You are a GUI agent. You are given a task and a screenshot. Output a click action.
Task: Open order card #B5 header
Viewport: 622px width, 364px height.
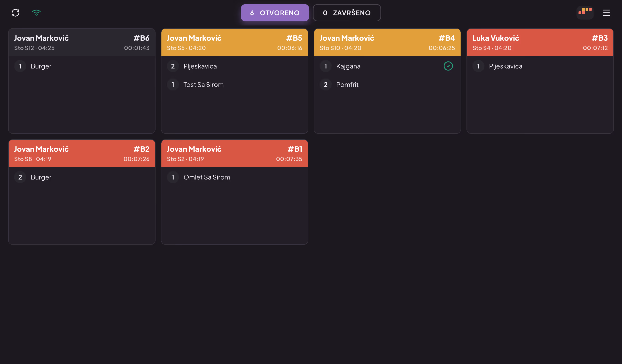pyautogui.click(x=235, y=42)
